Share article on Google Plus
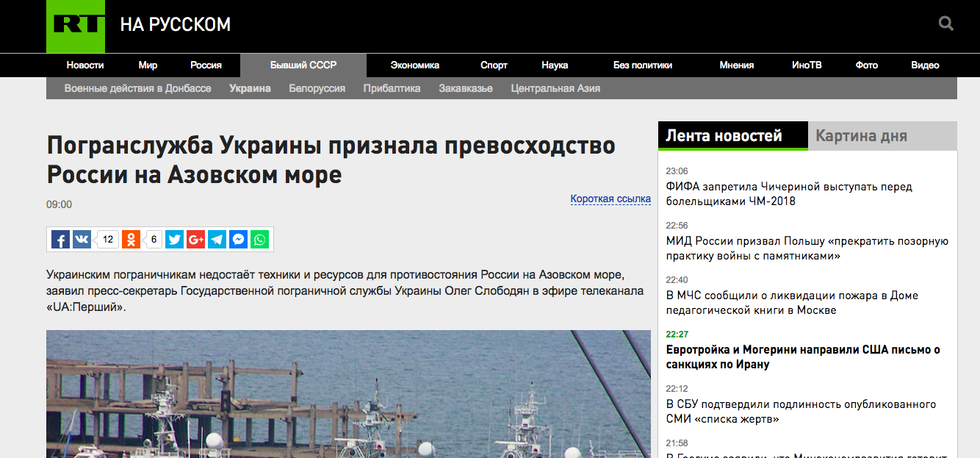 pyautogui.click(x=195, y=240)
